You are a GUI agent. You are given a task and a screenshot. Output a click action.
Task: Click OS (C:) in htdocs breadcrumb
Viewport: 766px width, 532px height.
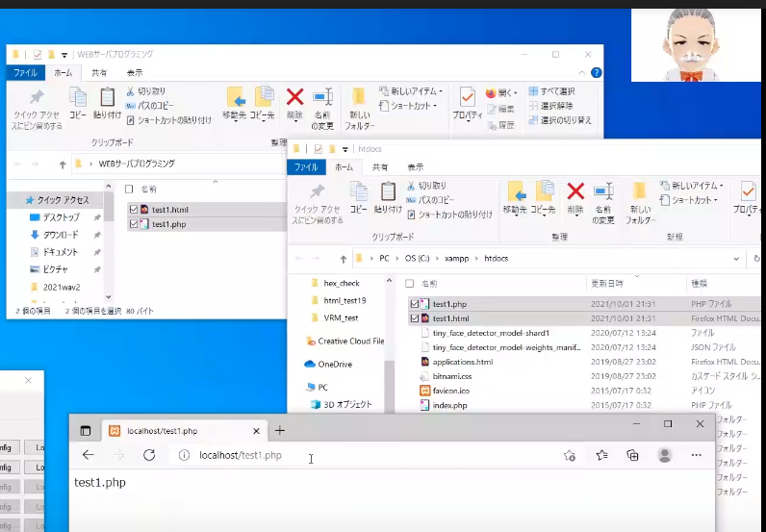click(x=417, y=259)
